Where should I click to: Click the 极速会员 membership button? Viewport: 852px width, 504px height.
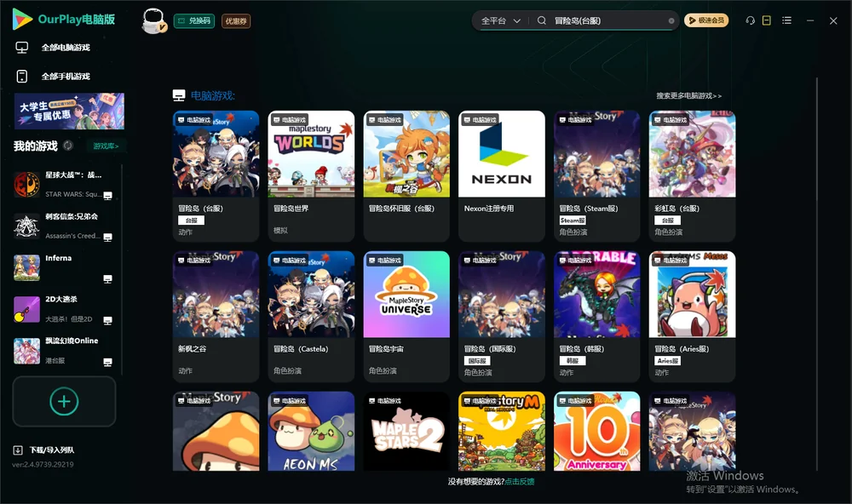706,20
